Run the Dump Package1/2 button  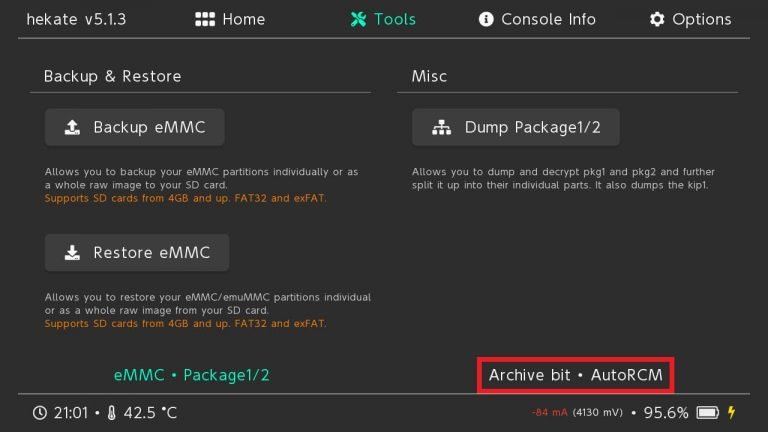(516, 127)
